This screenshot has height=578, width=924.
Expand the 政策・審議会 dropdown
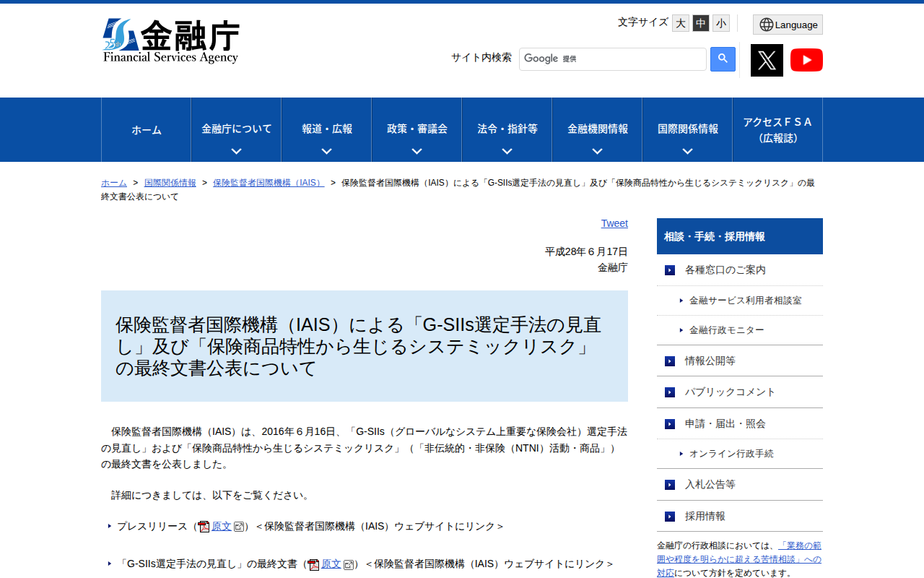pyautogui.click(x=416, y=151)
